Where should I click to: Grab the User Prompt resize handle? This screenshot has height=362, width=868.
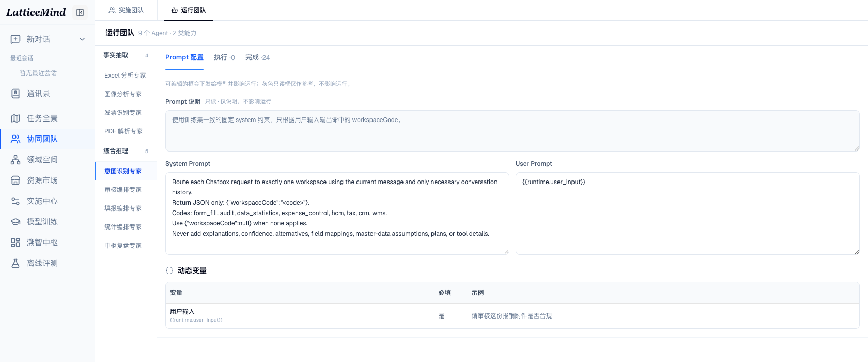point(857,252)
